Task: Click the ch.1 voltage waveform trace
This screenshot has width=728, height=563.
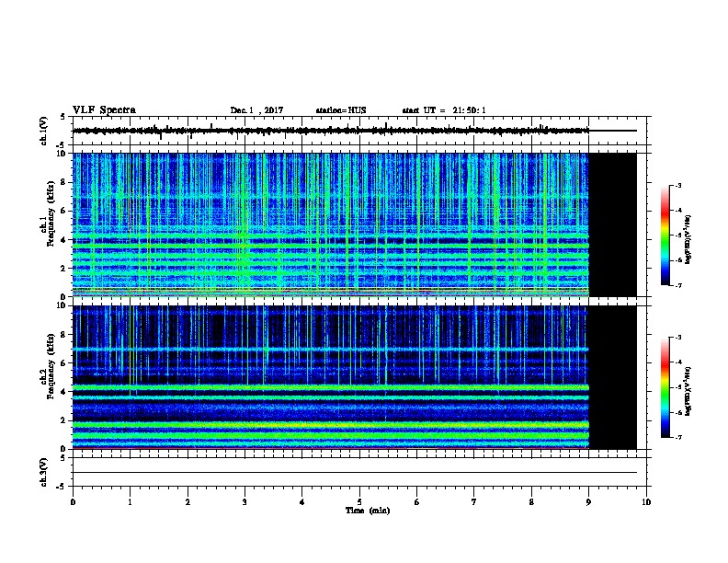Action: pyautogui.click(x=331, y=131)
